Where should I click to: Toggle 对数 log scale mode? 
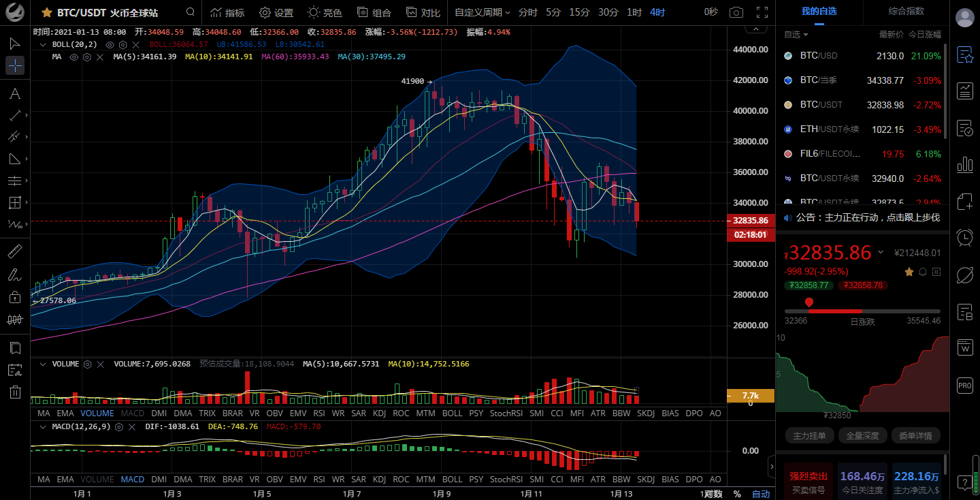point(713,494)
